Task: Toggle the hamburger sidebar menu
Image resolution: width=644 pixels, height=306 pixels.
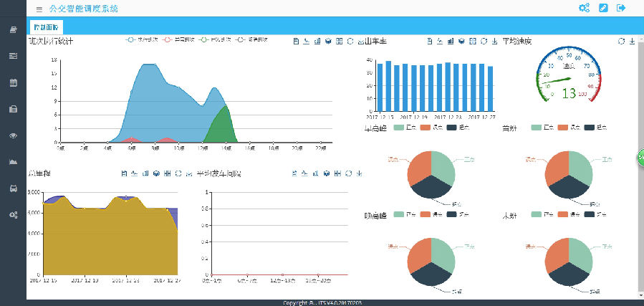Action: 39,9
